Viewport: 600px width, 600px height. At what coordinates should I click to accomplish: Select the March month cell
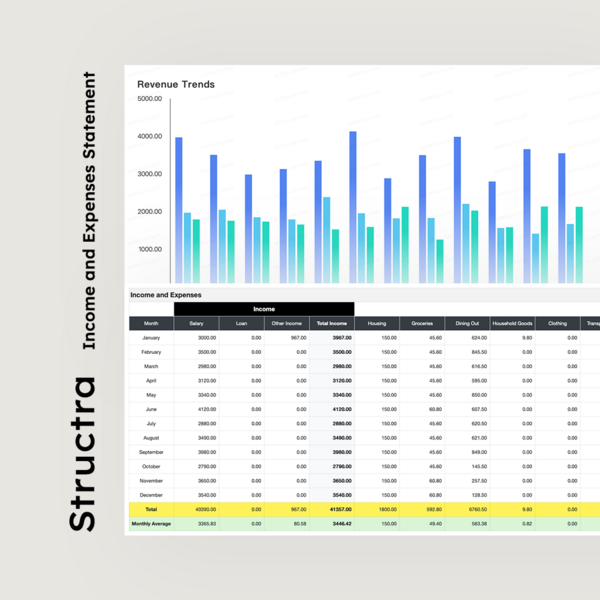pyautogui.click(x=151, y=366)
